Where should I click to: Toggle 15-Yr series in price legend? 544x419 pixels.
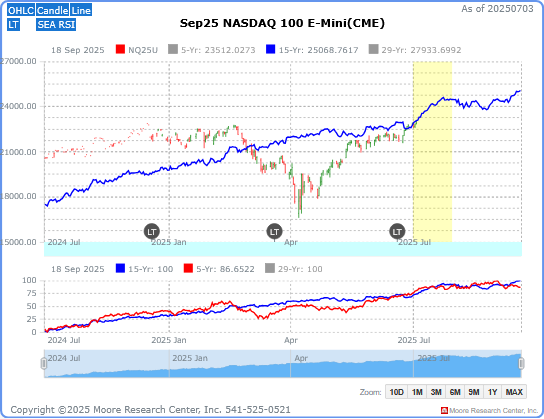312,50
